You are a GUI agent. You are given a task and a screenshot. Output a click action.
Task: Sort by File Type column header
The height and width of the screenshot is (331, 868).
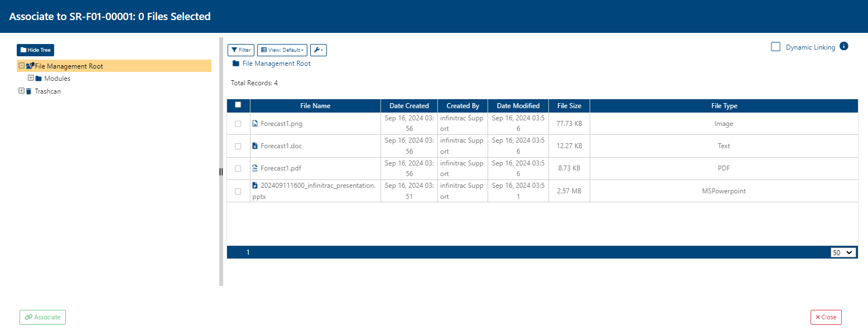click(x=724, y=106)
